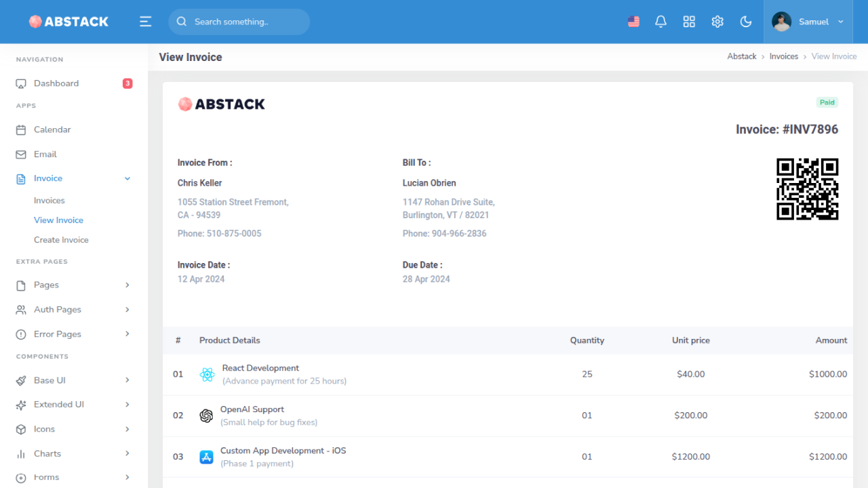Click the Quantity column header
The width and height of the screenshot is (868, 488).
(587, 340)
